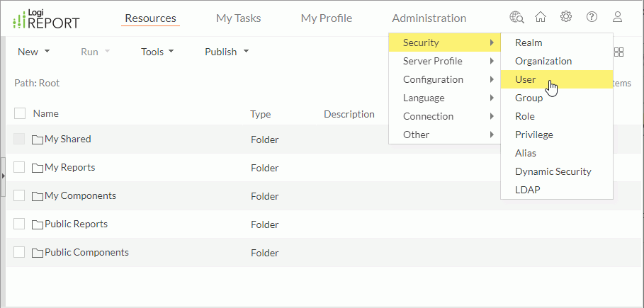Image resolution: width=644 pixels, height=308 pixels.
Task: Open the Help question mark icon
Action: 592,18
